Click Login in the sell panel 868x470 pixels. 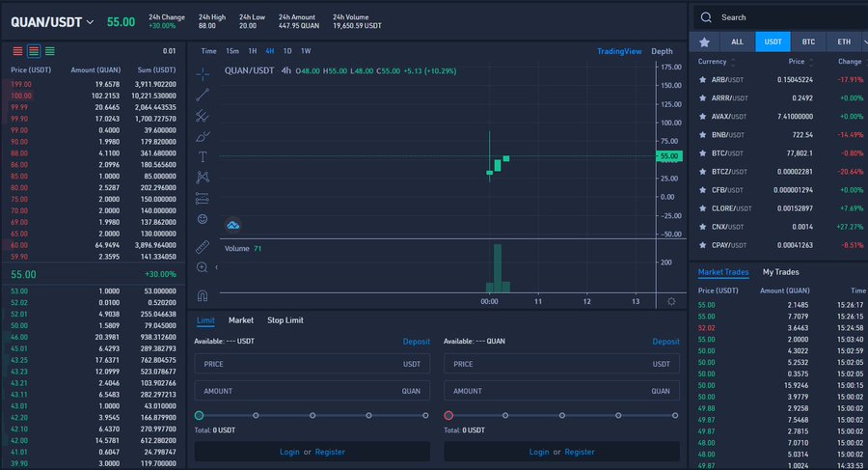(538, 452)
